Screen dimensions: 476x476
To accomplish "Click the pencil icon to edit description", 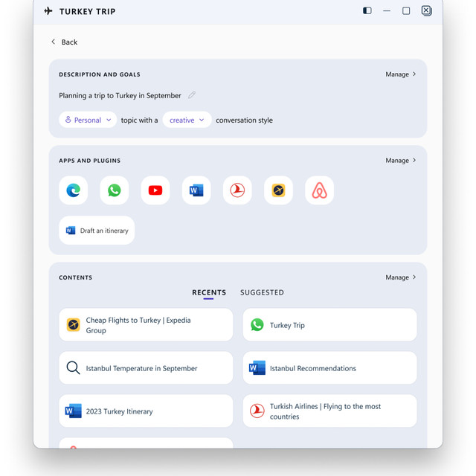I will click(x=192, y=95).
